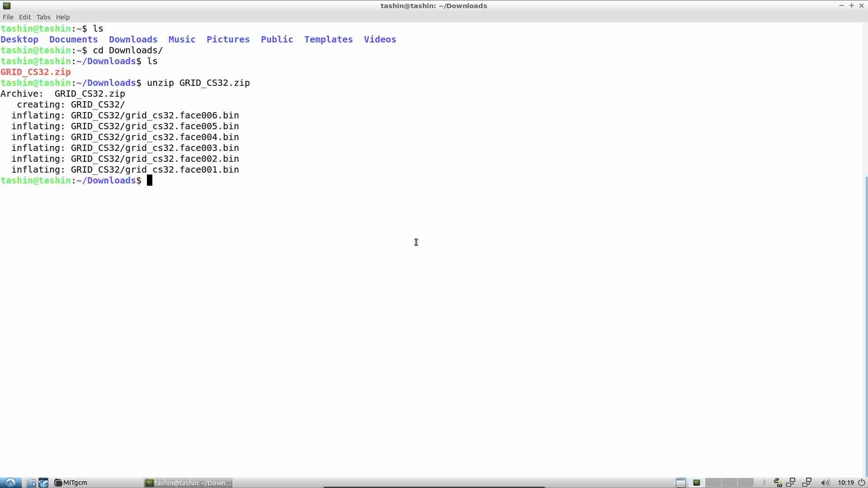The image size is (868, 488).
Task: Click GRID_CS32.zip in ls output
Action: 36,72
